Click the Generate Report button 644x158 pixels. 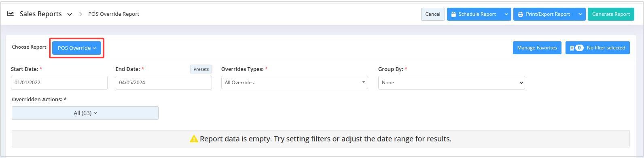[611, 14]
